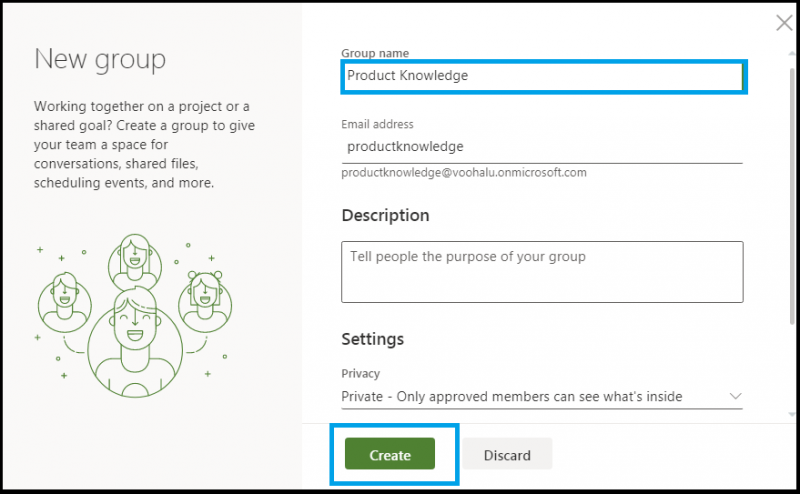The image size is (800, 494).
Task: Click the productknowledge@voohalu.onmicrosoft.com address text
Action: (464, 173)
